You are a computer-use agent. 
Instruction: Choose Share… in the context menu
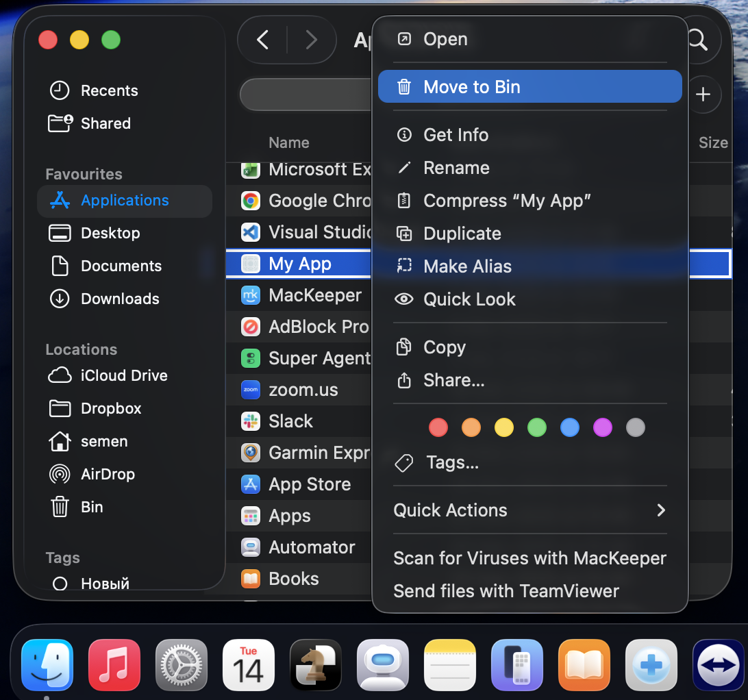click(530, 380)
